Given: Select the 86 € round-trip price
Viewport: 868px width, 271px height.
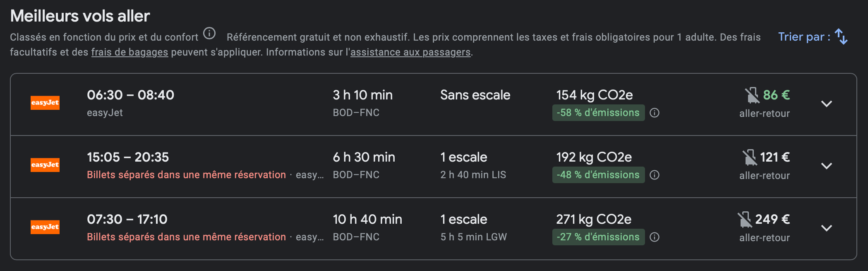Looking at the screenshot, I should point(776,95).
